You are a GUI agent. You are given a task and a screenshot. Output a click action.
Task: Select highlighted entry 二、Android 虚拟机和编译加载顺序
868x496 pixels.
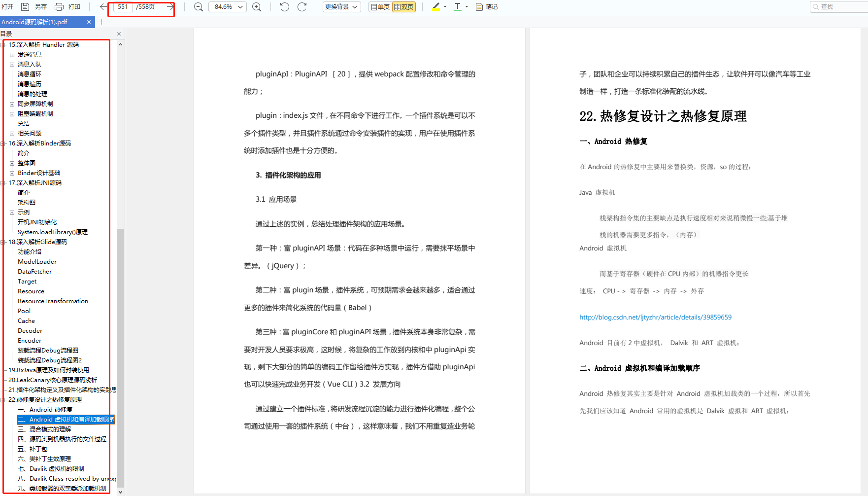pos(66,420)
